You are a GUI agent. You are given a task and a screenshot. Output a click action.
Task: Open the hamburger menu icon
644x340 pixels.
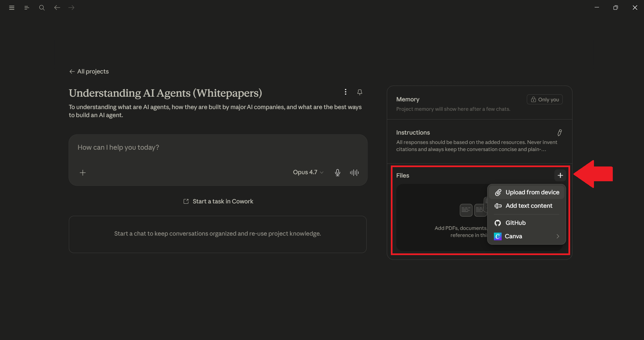coord(12,8)
